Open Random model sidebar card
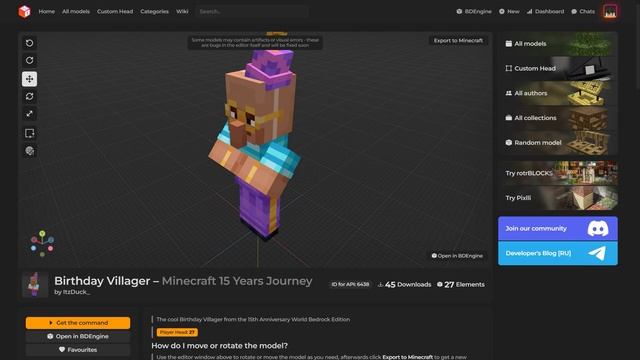The width and height of the screenshot is (640, 360). coord(558,142)
